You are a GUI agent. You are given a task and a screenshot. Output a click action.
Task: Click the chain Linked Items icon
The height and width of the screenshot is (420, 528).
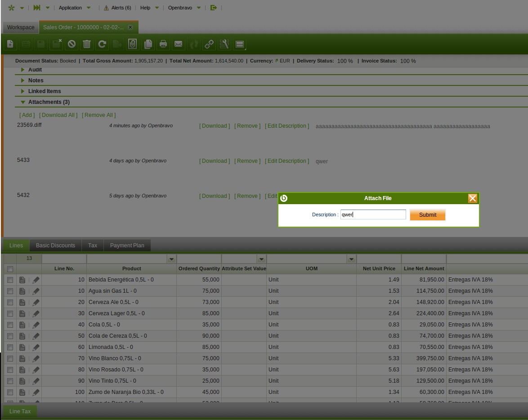pos(209,44)
